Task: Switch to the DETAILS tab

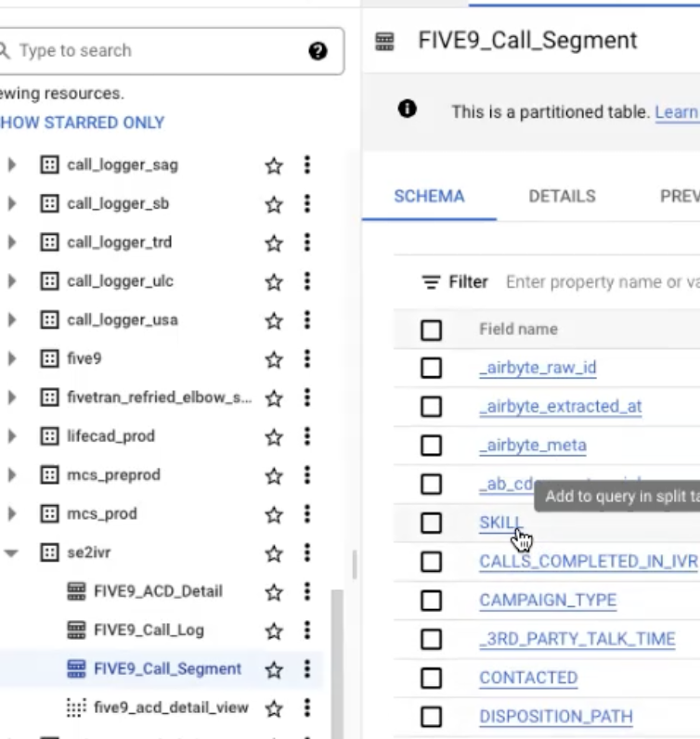Action: [x=562, y=197]
